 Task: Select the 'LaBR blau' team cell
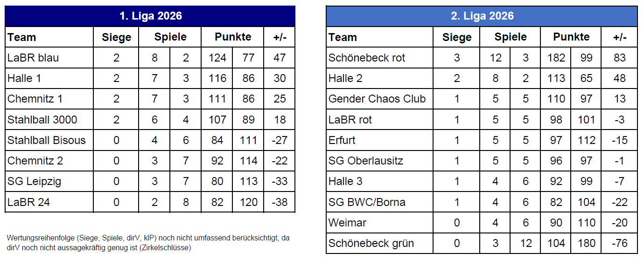[33, 58]
